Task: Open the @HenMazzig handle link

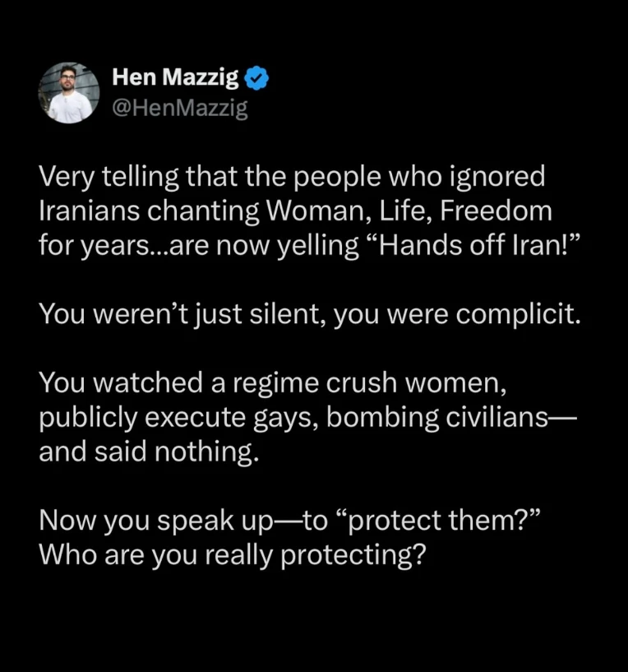Action: [x=180, y=108]
